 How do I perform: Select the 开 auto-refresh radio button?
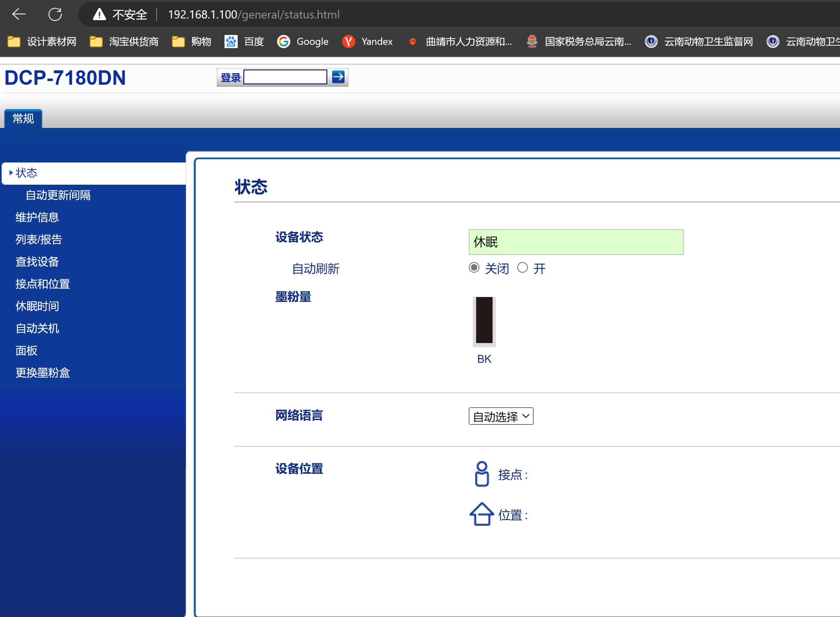pos(523,268)
